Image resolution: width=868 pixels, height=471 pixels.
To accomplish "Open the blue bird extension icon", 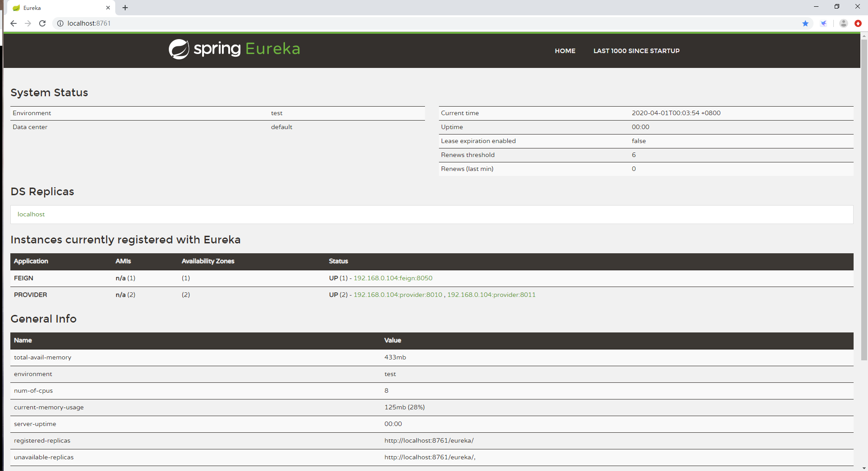I will (x=823, y=23).
